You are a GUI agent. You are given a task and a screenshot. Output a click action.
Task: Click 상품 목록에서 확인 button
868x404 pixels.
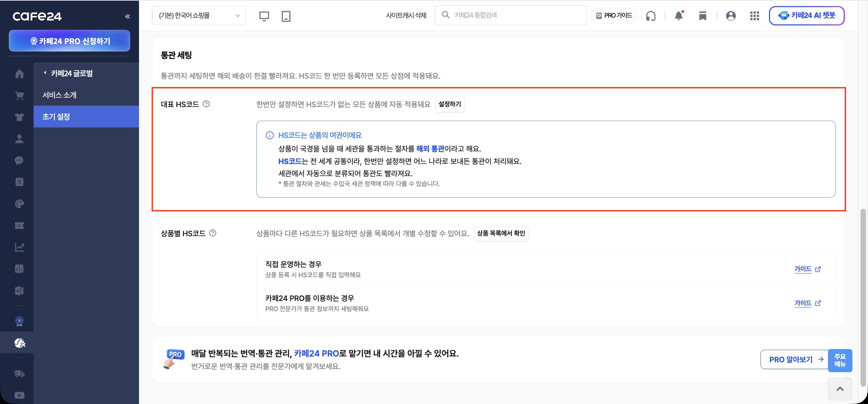[x=501, y=233]
